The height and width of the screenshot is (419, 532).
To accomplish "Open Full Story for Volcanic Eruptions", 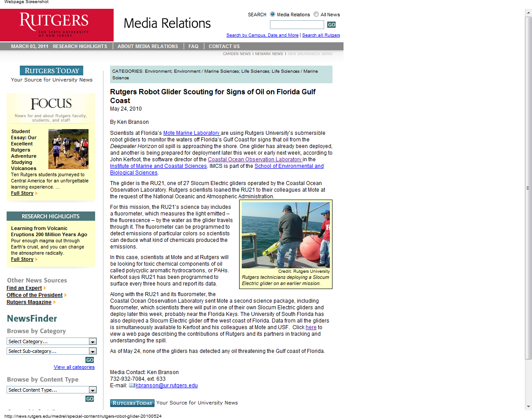I will (x=22, y=259).
